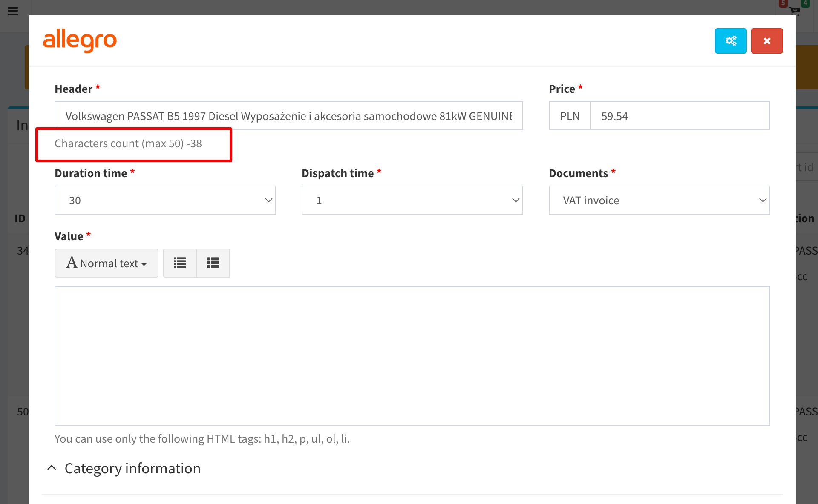Insert an ordered list

(x=213, y=263)
